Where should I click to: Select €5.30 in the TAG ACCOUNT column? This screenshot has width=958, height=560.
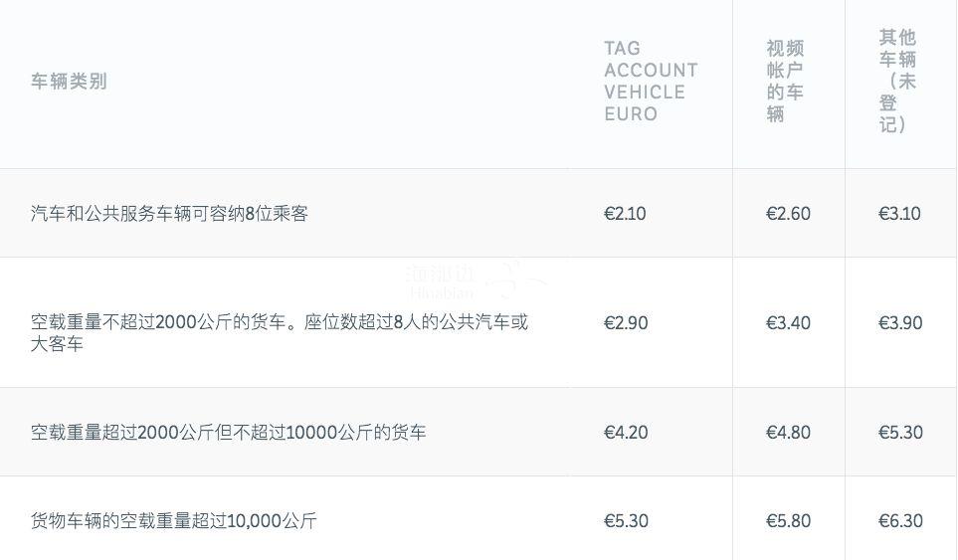[626, 521]
